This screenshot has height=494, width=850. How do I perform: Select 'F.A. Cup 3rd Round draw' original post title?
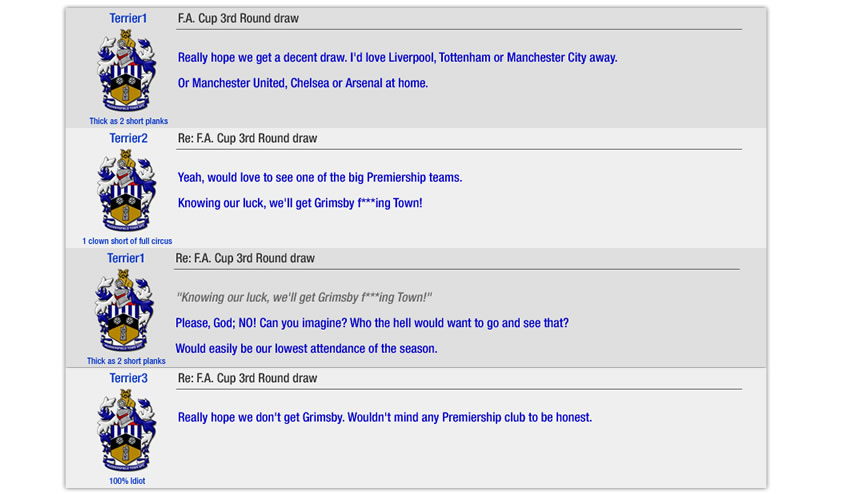click(x=238, y=18)
